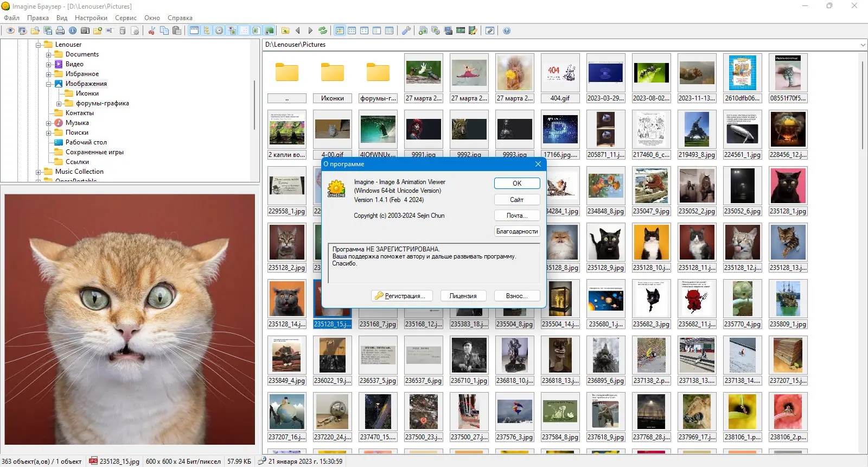
Task: Open the path address dropdown arrow
Action: pos(863,45)
